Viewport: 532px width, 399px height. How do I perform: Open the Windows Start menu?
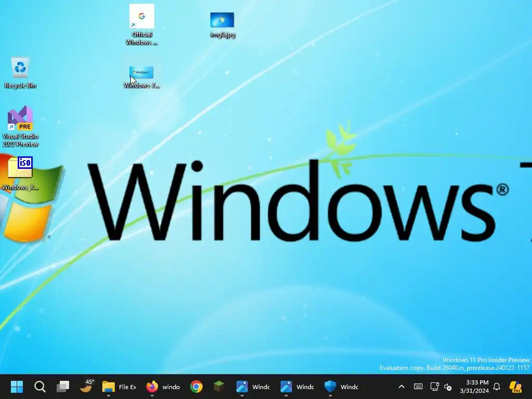[x=17, y=387]
